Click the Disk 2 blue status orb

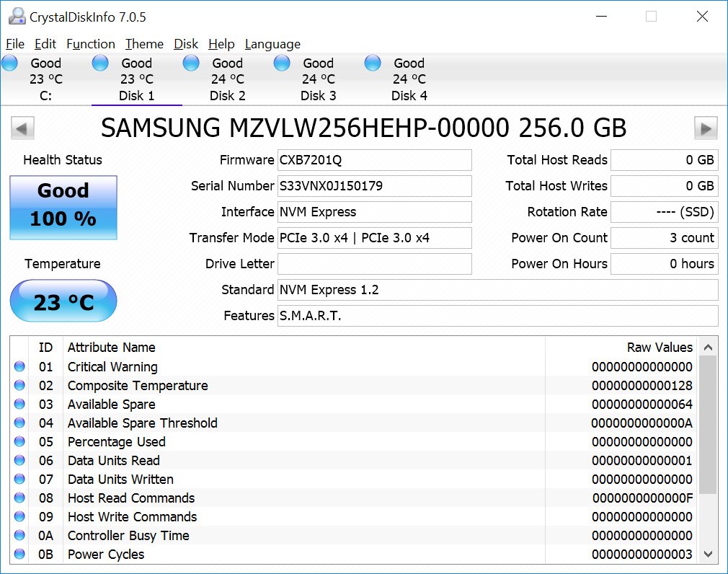[191, 63]
